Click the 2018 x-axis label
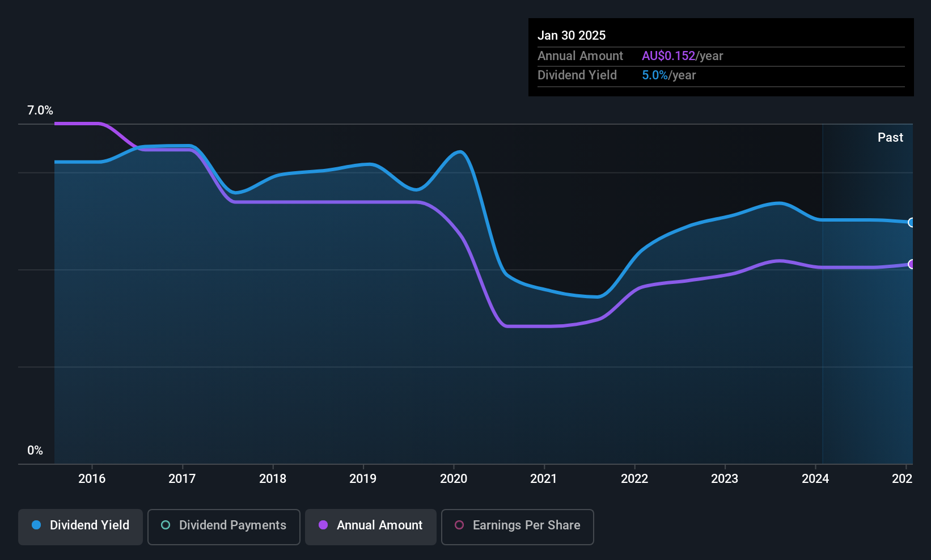This screenshot has width=931, height=560. 273,478
